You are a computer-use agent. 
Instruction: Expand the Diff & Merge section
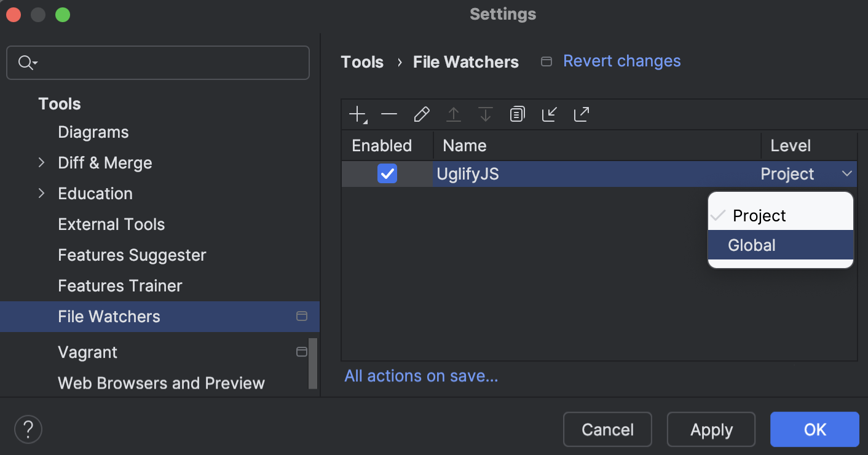click(41, 162)
